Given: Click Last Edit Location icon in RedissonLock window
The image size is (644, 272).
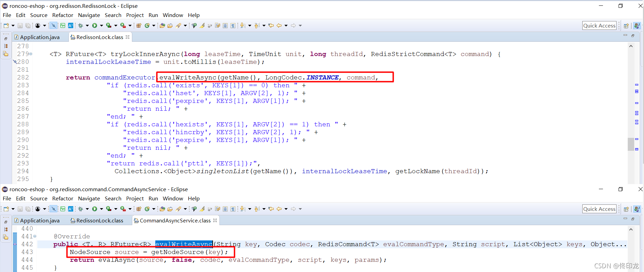Looking at the screenshot, I should (271, 25).
